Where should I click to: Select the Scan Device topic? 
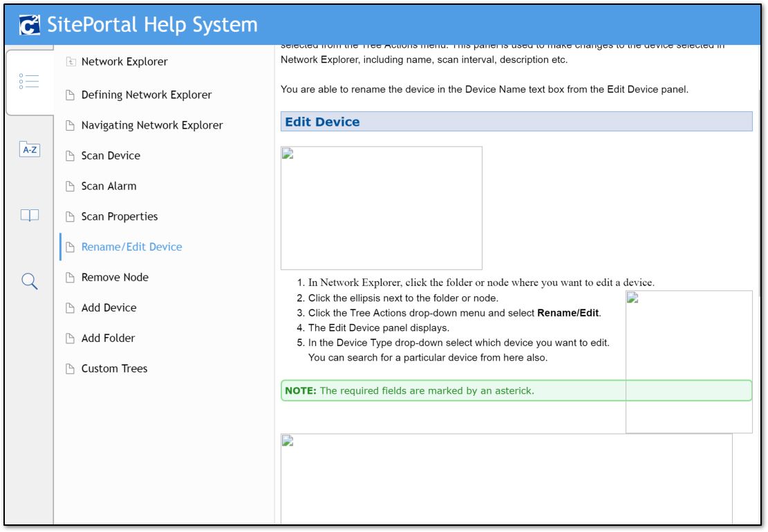pyautogui.click(x=111, y=155)
